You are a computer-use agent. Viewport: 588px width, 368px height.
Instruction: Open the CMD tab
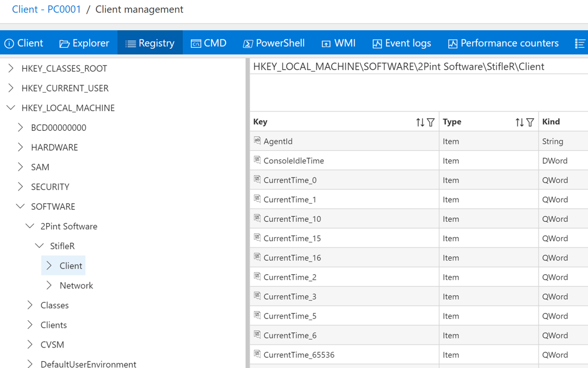pyautogui.click(x=208, y=43)
